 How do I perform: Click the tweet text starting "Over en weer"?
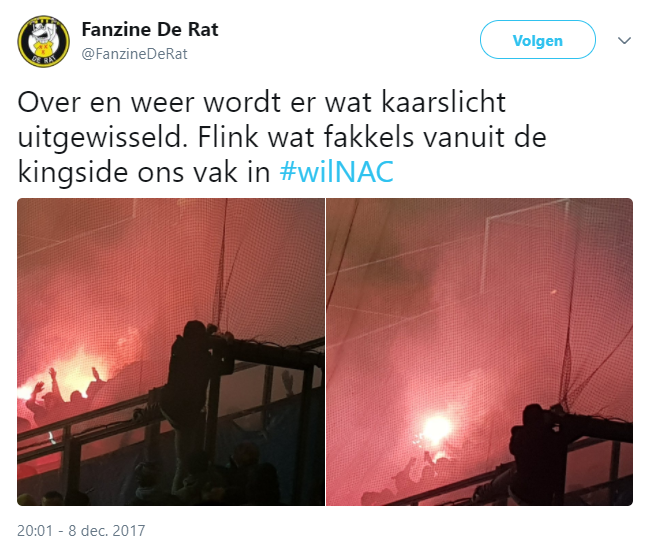(x=282, y=137)
